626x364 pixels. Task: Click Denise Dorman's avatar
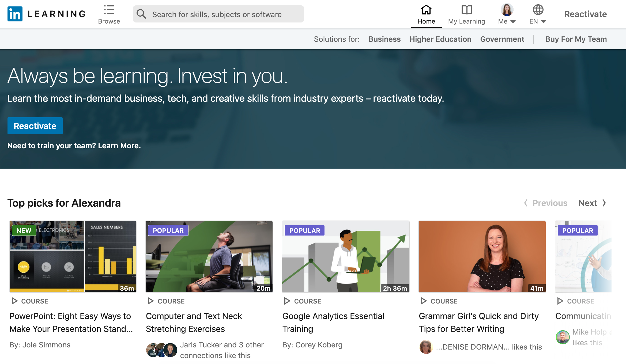coord(426,347)
